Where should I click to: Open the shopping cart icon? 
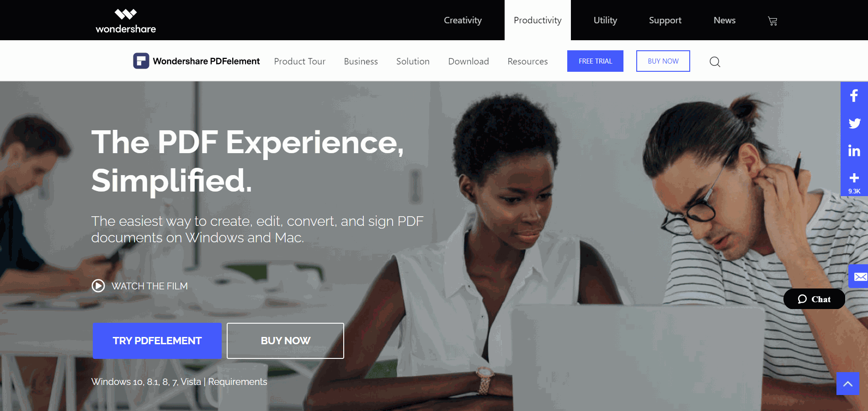[x=772, y=21]
